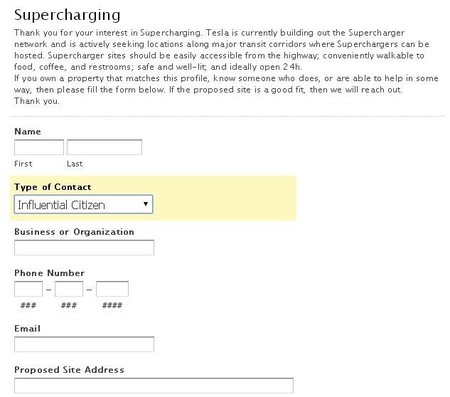Screen dimensions: 450x397
Task: Click the phone area code field
Action: point(28,289)
